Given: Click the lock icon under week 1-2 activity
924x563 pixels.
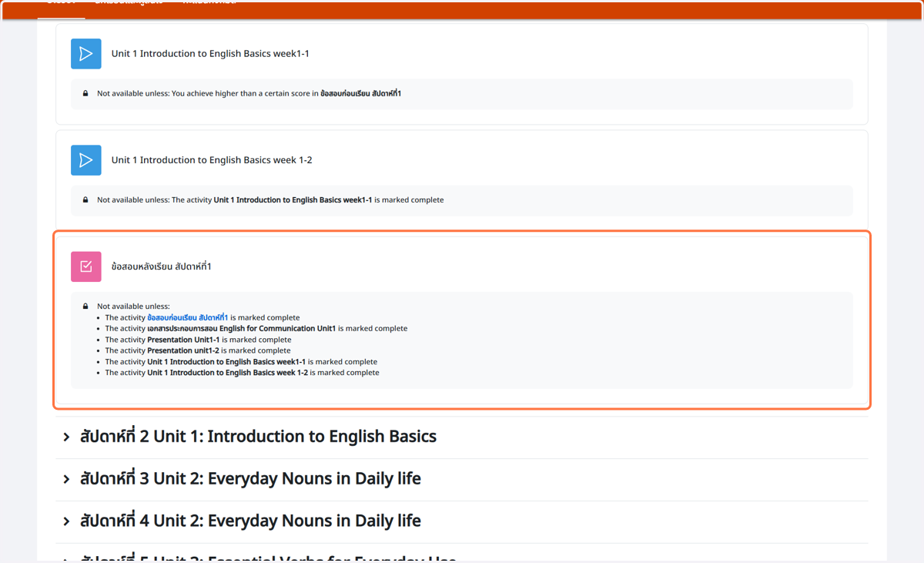Looking at the screenshot, I should click(85, 200).
